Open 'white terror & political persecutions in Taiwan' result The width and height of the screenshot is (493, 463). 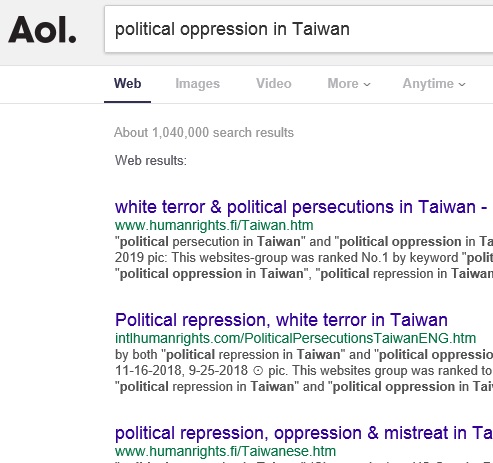[x=301, y=207]
